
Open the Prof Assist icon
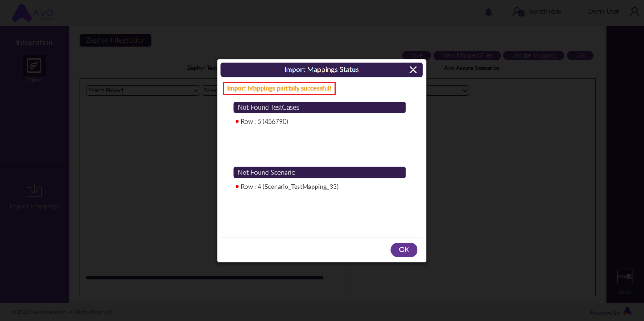(x=625, y=276)
